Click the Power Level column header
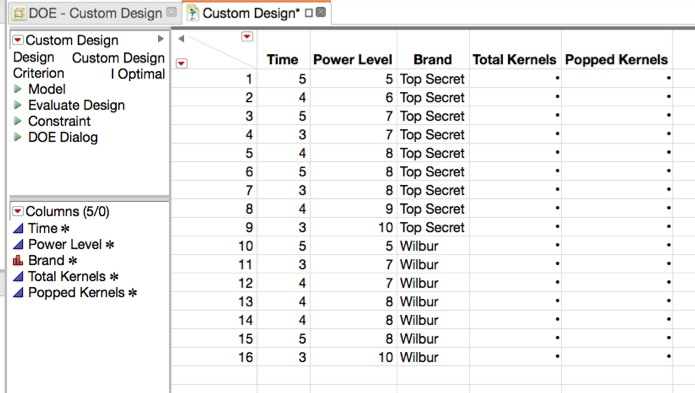This screenshot has width=695, height=393. [x=353, y=59]
